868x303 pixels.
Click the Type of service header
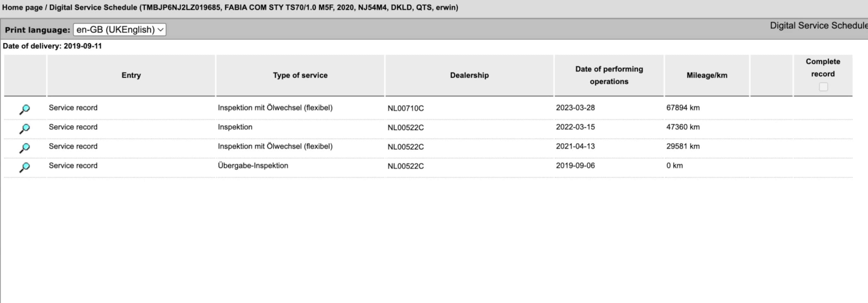[x=300, y=75]
